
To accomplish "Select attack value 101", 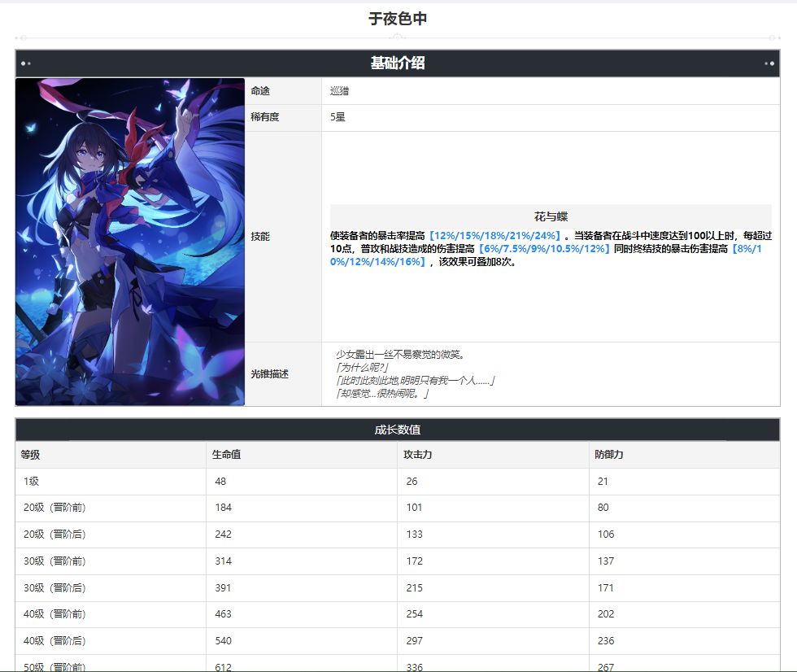I will 414,508.
